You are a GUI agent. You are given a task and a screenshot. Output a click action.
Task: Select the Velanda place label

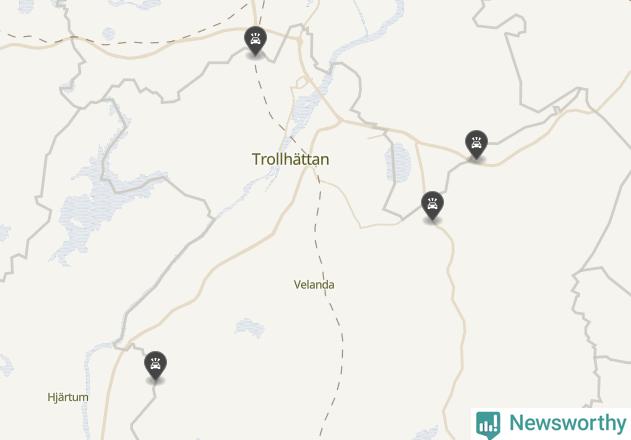(x=314, y=285)
